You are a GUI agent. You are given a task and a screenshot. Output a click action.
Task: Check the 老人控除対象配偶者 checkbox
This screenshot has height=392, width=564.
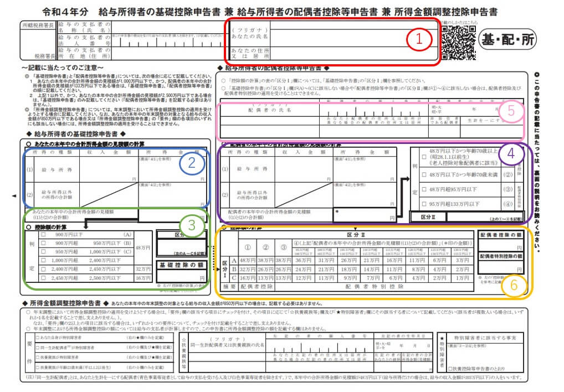[x=424, y=157]
